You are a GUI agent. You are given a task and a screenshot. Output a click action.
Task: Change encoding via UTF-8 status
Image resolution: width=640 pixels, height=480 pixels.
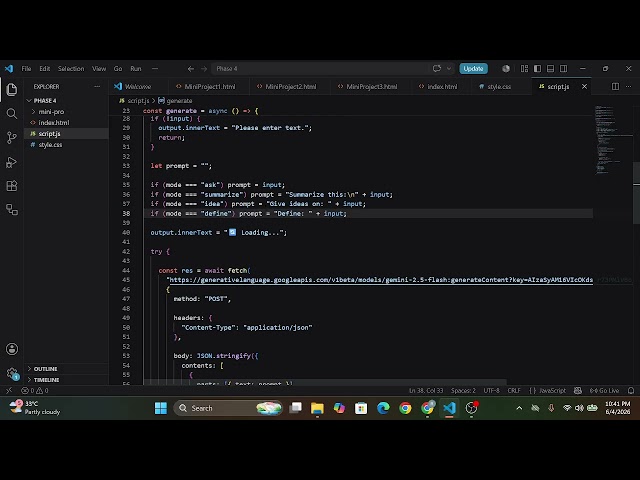click(x=491, y=391)
